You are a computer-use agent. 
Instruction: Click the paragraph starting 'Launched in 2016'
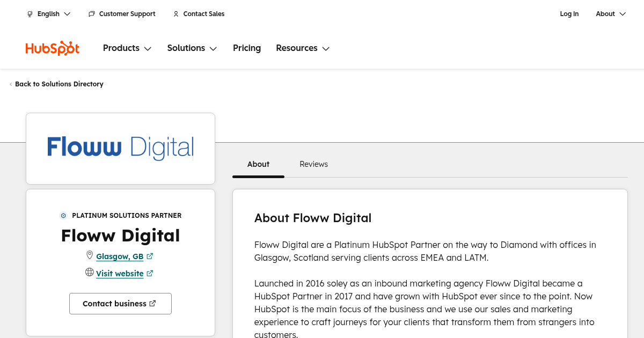click(x=425, y=309)
